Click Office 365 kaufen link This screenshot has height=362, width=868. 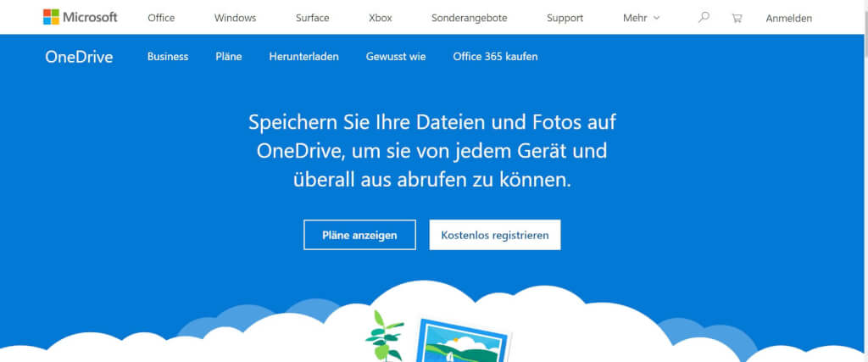point(495,57)
